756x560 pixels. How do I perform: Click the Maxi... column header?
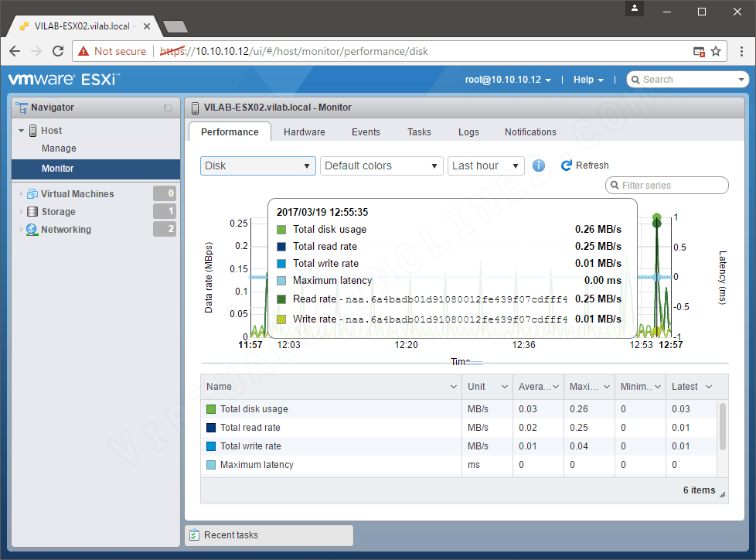click(x=589, y=387)
